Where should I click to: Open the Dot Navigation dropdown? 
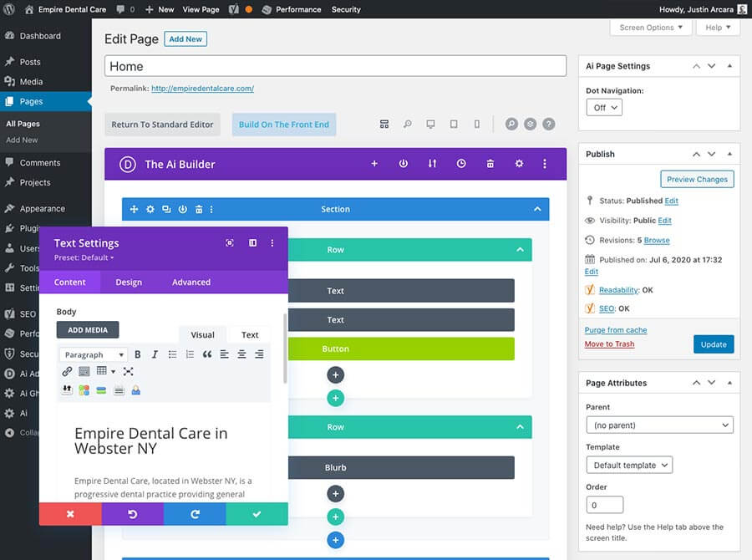[604, 108]
